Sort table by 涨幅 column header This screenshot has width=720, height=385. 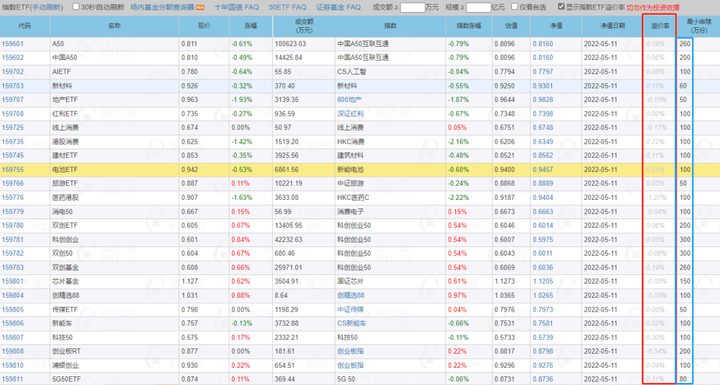tap(251, 26)
